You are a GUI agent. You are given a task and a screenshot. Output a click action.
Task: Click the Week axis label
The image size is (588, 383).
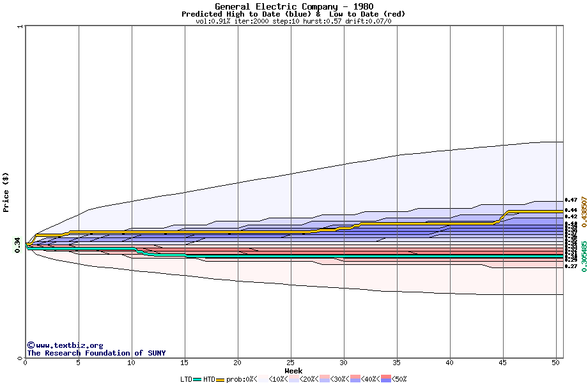(x=293, y=371)
